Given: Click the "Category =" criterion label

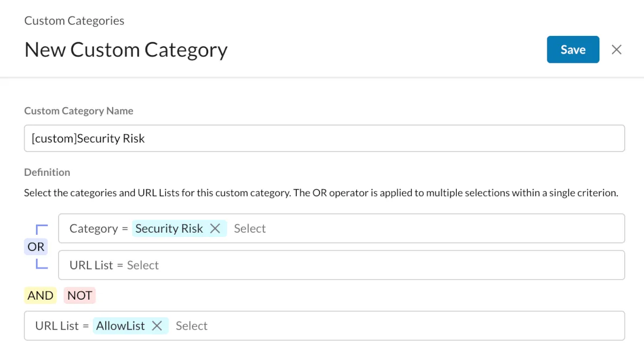Looking at the screenshot, I should click(x=98, y=229).
